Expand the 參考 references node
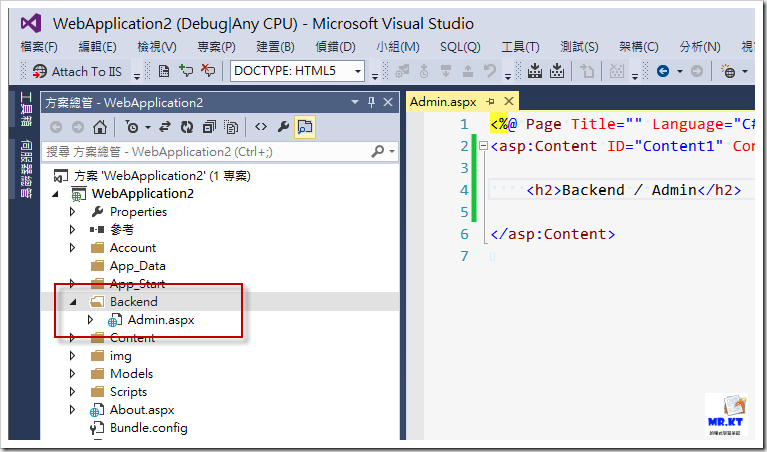The image size is (767, 452). [72, 229]
